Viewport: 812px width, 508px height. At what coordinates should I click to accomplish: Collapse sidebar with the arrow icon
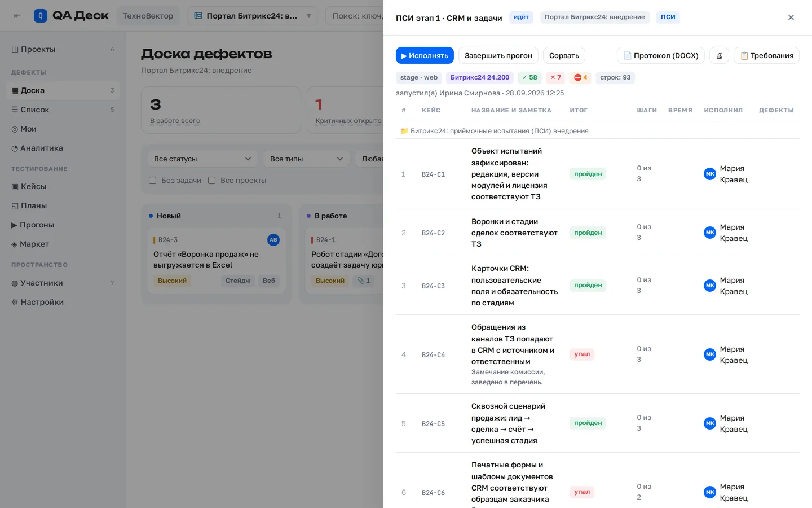tap(17, 16)
